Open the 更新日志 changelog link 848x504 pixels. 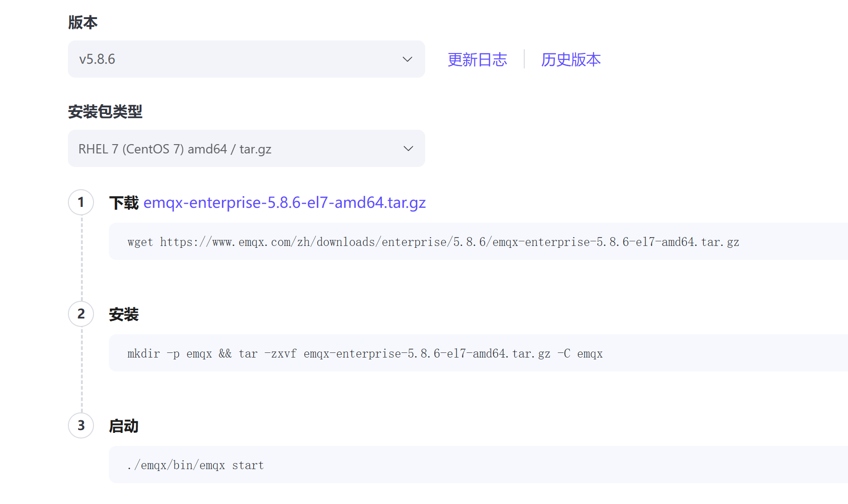pyautogui.click(x=477, y=60)
